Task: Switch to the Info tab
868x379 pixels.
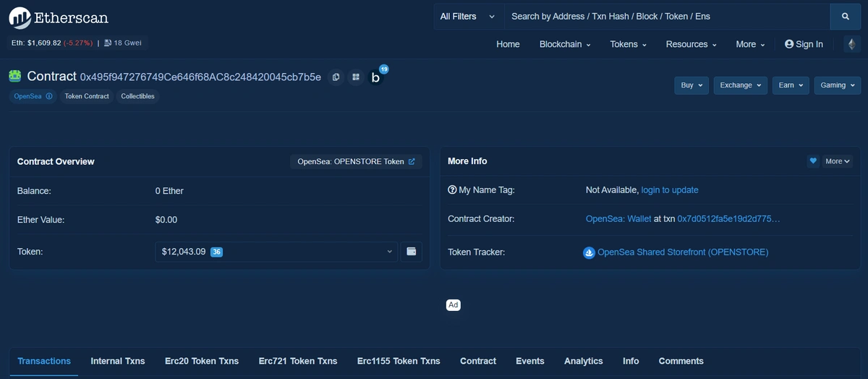Action: click(631, 361)
